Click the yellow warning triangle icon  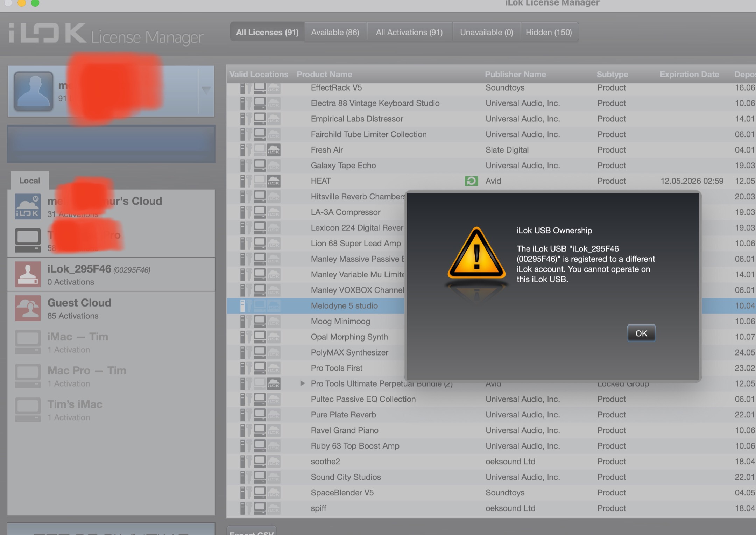click(x=476, y=254)
